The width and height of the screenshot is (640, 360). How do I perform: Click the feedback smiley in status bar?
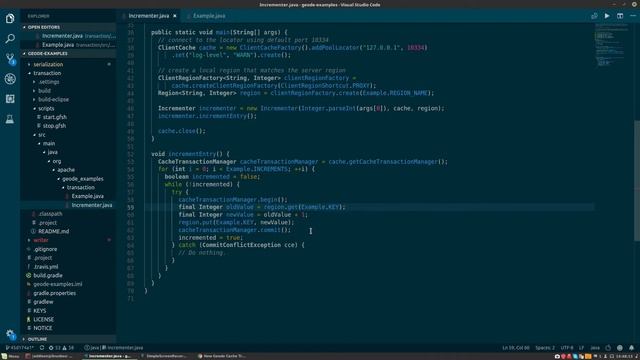pyautogui.click(x=620, y=348)
